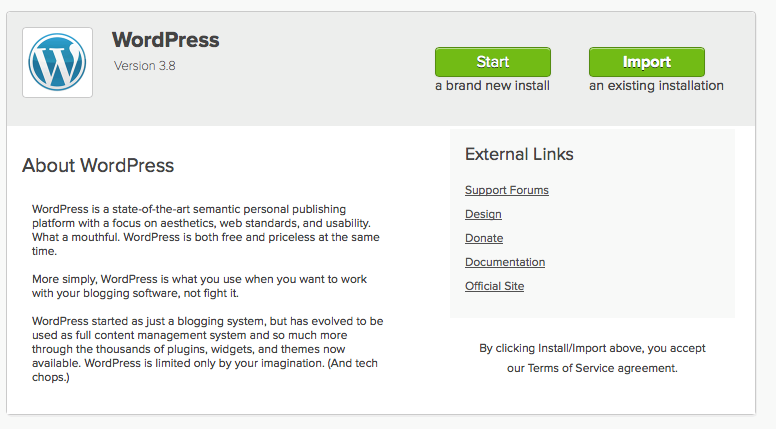Screen dimensions: 776x429
Task: Click the External Links heading
Action: (519, 154)
